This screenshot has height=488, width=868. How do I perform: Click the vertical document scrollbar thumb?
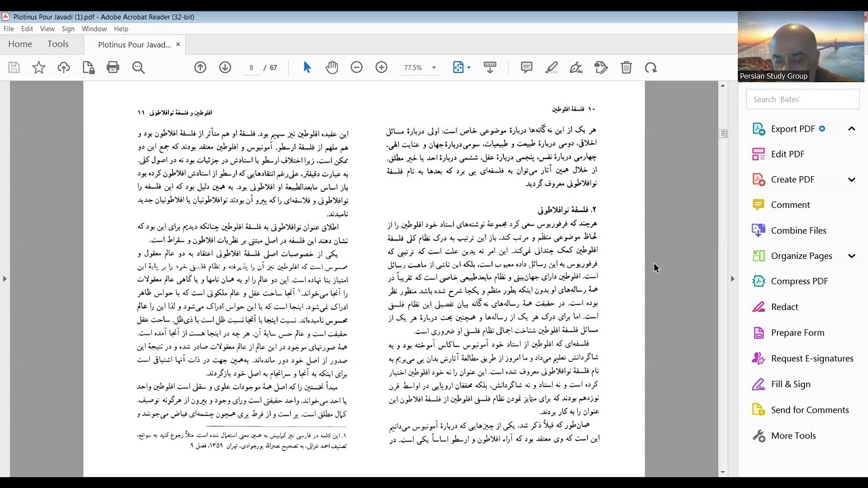[x=723, y=134]
